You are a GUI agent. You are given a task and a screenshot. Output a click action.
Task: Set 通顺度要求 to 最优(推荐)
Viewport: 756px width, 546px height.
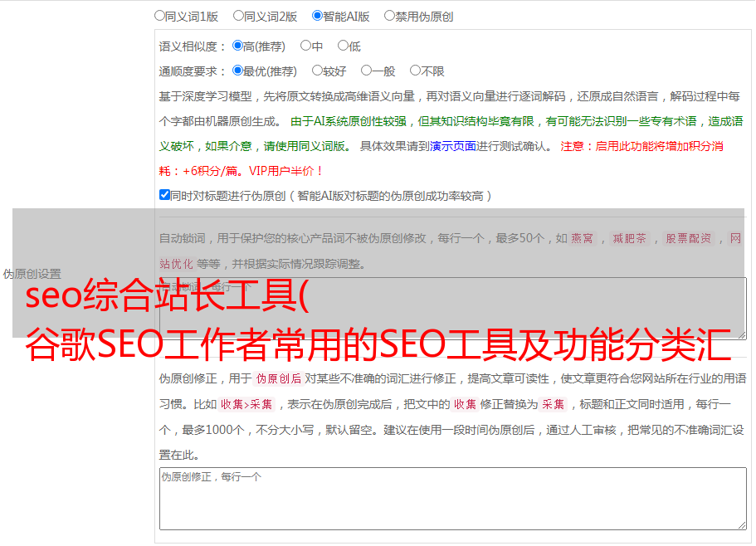(237, 71)
